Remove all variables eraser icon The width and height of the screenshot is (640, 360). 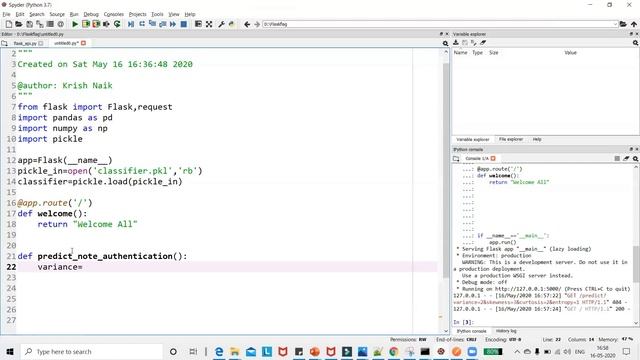pyautogui.click(x=483, y=42)
